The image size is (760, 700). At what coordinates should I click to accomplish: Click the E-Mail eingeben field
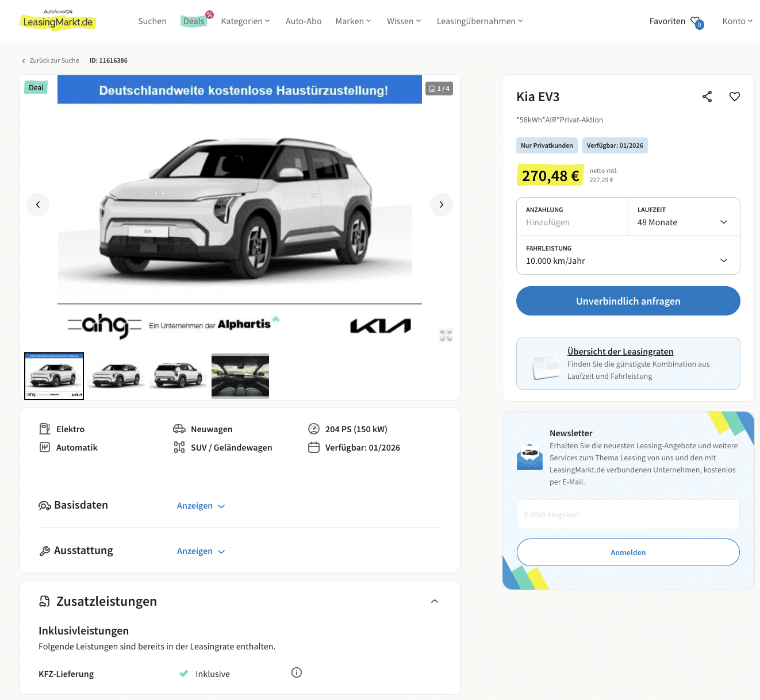pos(628,514)
